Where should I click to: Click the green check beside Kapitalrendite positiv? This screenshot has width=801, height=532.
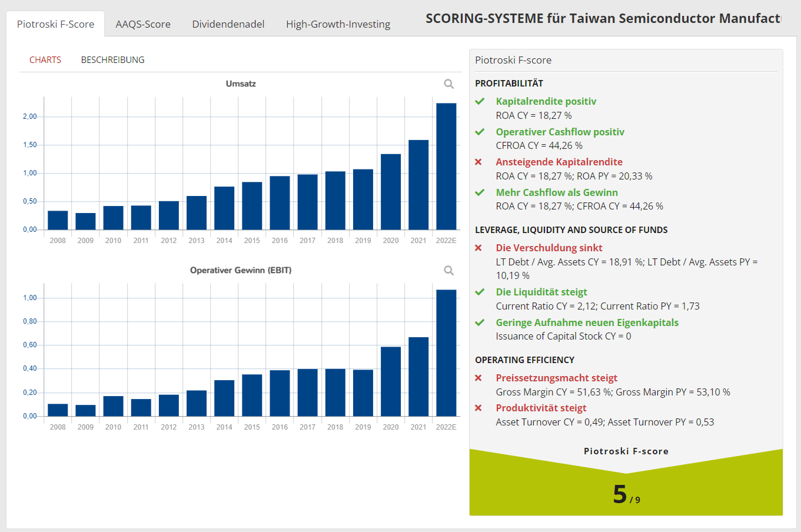(x=480, y=101)
